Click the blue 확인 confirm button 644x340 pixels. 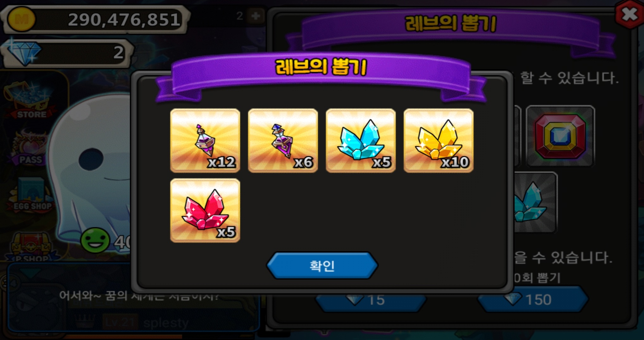[322, 265]
